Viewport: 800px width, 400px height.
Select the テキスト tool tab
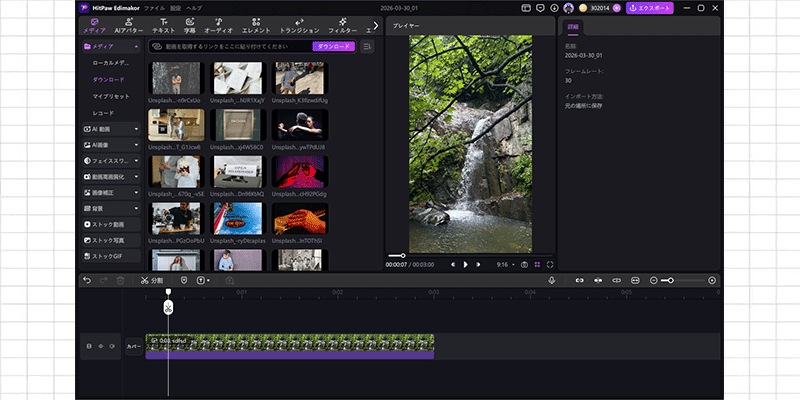[163, 25]
